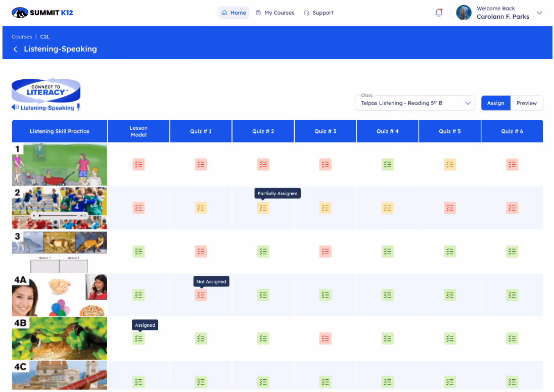Screen dimensions: 554x392
Task: Click row 3 Quiz # 3 red assignment icon
Action: pos(325,252)
